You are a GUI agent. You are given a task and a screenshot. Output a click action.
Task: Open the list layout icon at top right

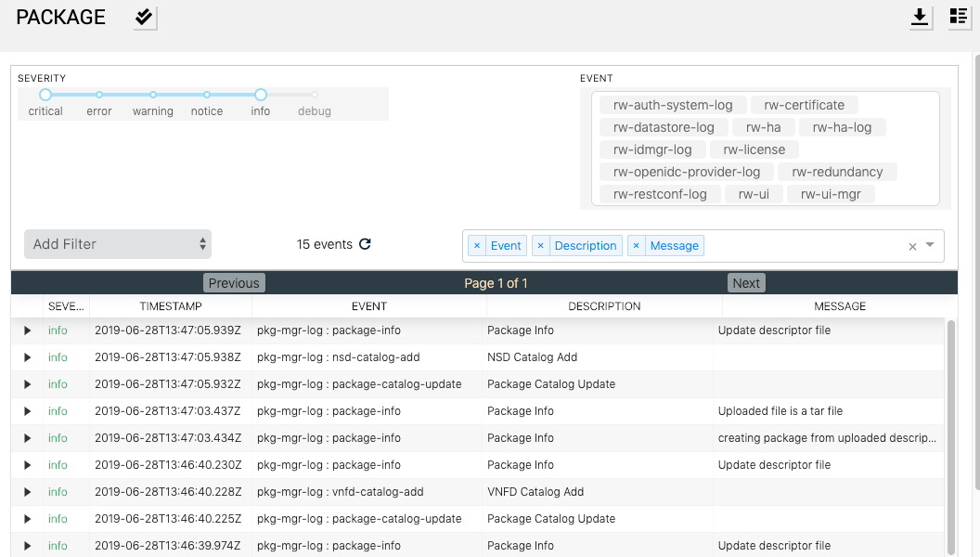959,17
